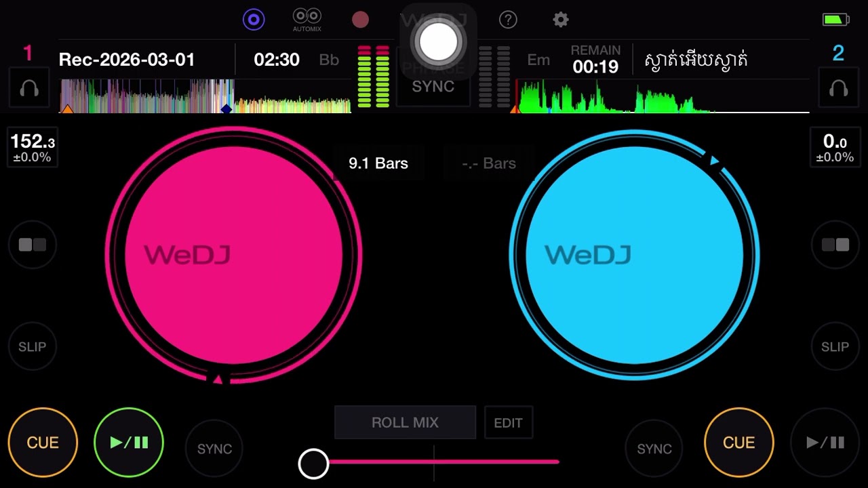Image resolution: width=868 pixels, height=488 pixels.
Task: Hit CUE on deck 1
Action: tap(43, 443)
